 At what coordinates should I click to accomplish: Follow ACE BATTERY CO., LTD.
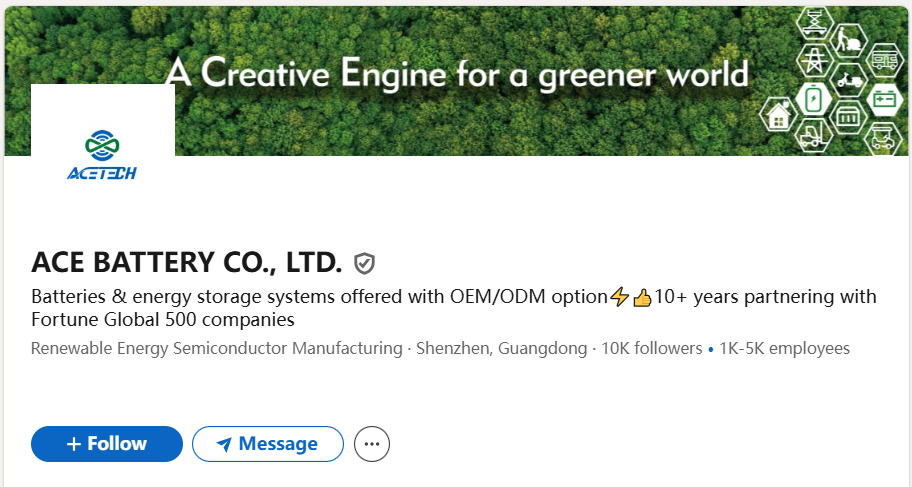tap(107, 444)
